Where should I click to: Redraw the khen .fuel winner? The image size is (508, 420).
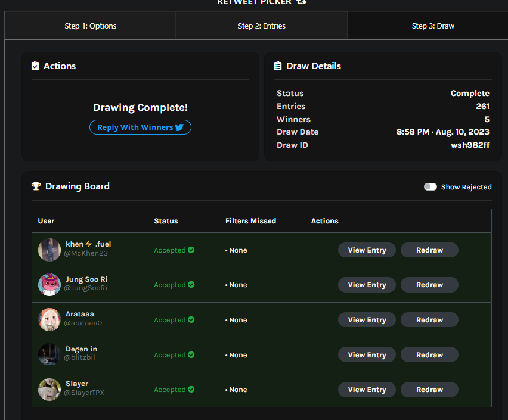[429, 250]
